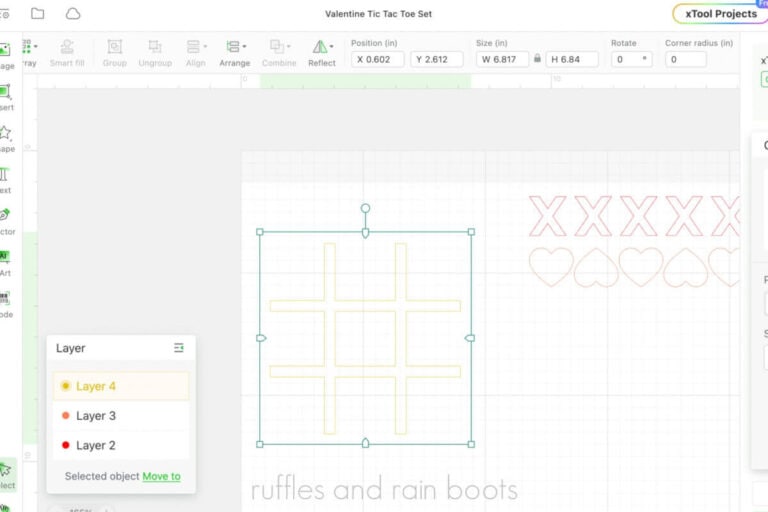Click the bottom-right corner selection handle
The image size is (768, 512).
coord(471,444)
